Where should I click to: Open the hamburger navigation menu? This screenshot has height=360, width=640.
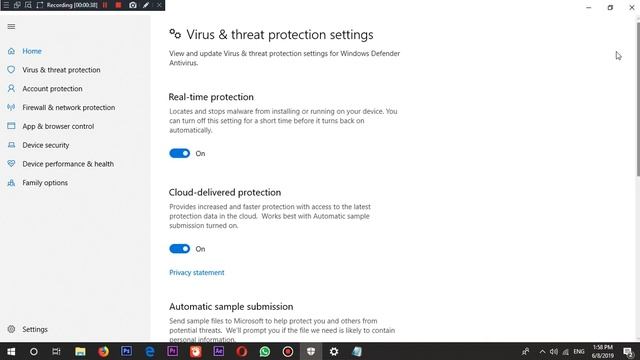[11, 27]
